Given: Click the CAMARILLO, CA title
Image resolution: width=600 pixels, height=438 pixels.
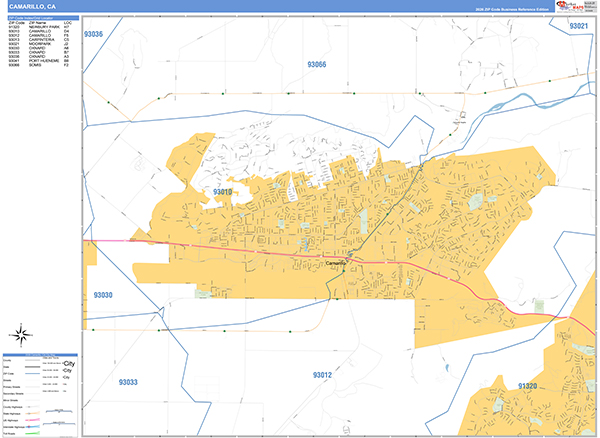Looking at the screenshot, I should (x=30, y=6).
